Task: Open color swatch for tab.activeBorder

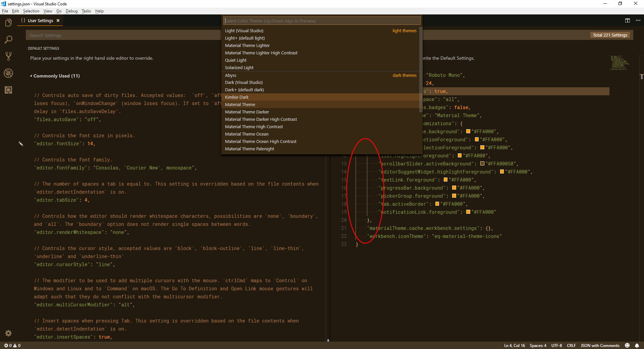Action: [x=437, y=204]
